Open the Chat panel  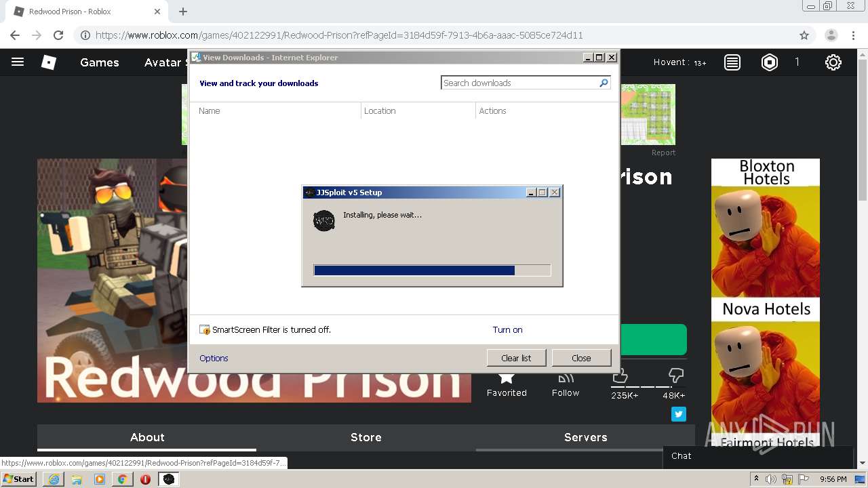(757, 456)
